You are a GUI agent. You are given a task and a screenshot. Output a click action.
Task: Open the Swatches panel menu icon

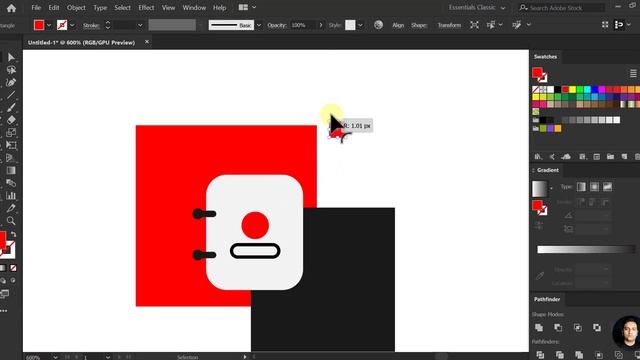[x=633, y=73]
